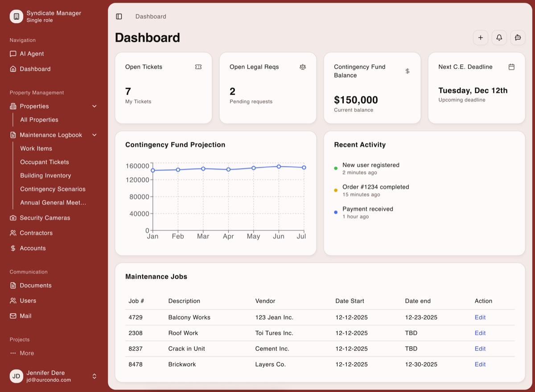The height and width of the screenshot is (392, 535).
Task: Click the Mail envelope icon
Action: pyautogui.click(x=13, y=316)
